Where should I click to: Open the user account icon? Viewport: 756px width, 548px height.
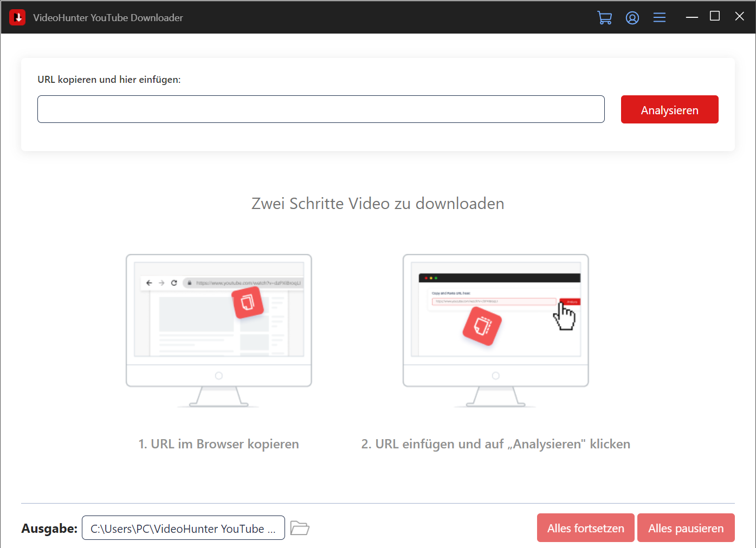(632, 18)
